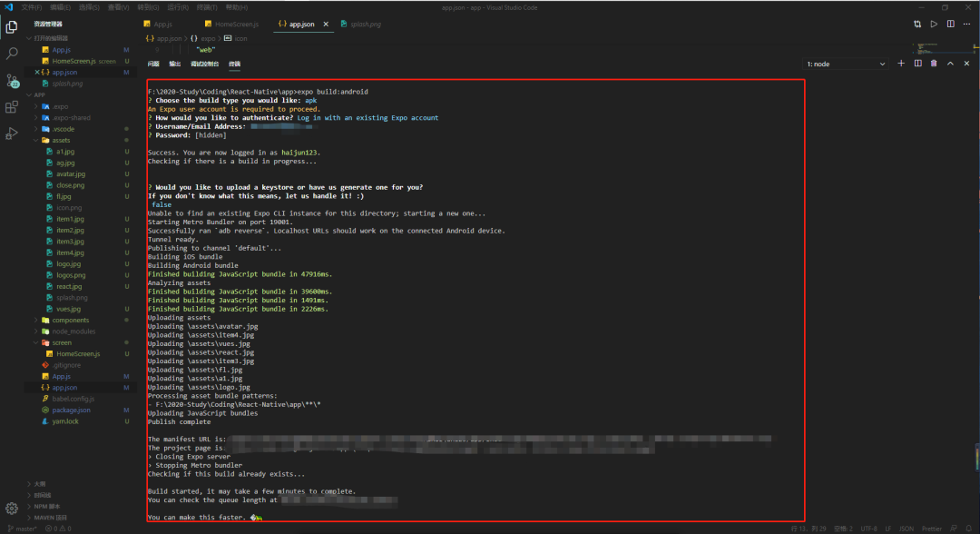Open the Extensions view

point(12,106)
